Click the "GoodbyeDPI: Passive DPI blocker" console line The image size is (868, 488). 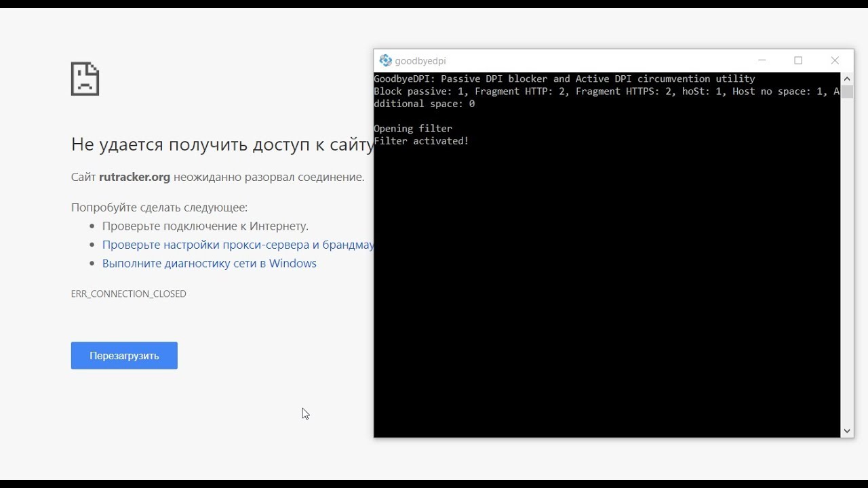[564, 79]
